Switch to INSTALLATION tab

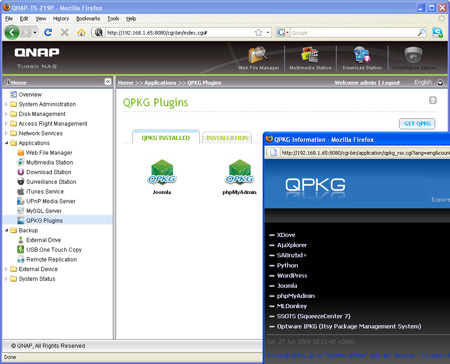tap(227, 138)
